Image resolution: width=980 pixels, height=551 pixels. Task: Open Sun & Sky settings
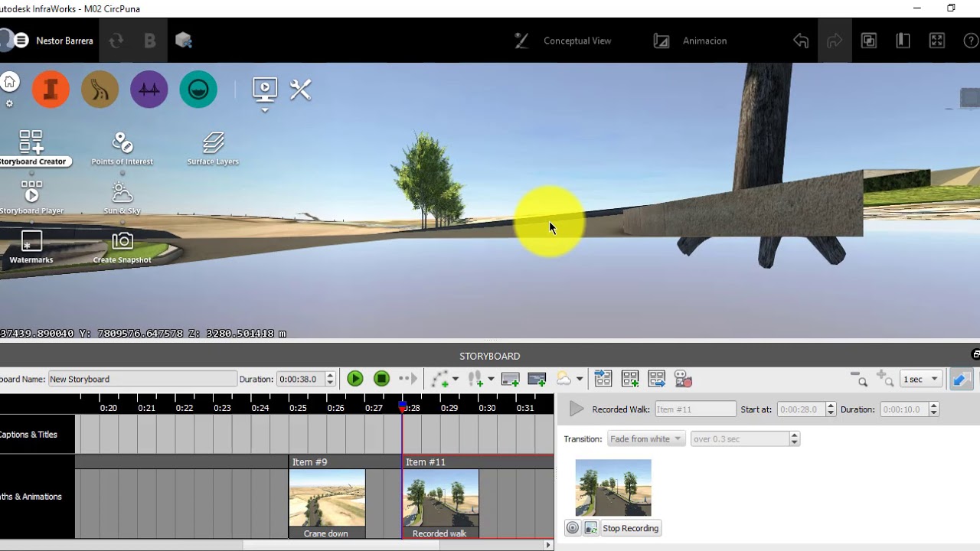point(122,197)
